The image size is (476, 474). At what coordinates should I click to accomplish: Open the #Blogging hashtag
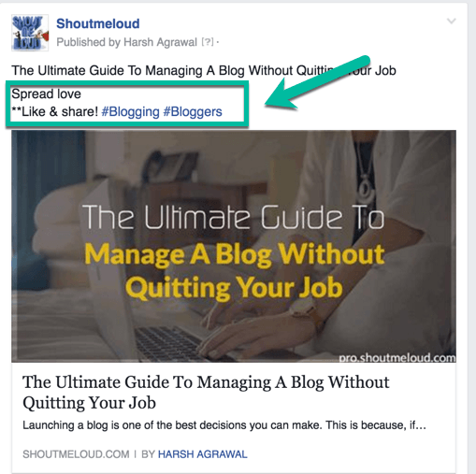pos(131,111)
